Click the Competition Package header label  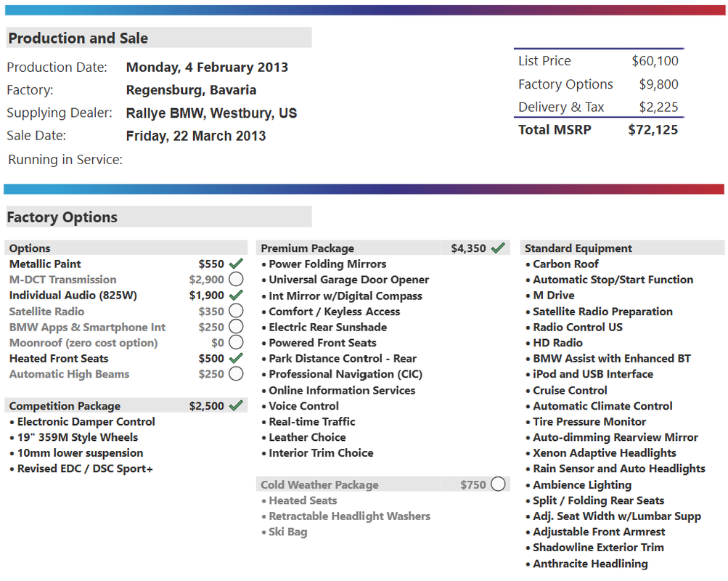click(x=65, y=406)
